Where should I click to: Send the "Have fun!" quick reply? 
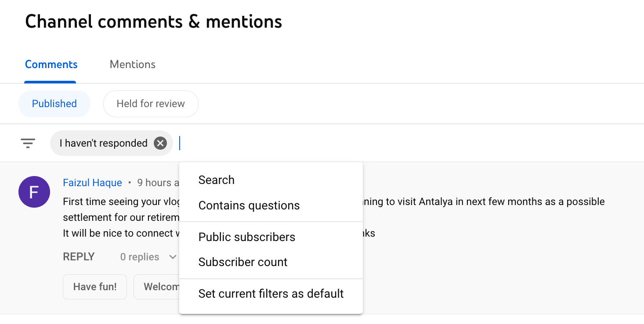tap(95, 287)
